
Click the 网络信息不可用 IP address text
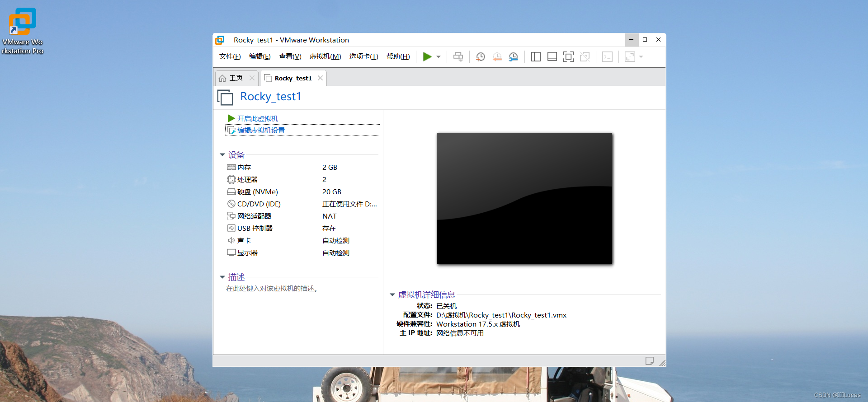pyautogui.click(x=460, y=333)
